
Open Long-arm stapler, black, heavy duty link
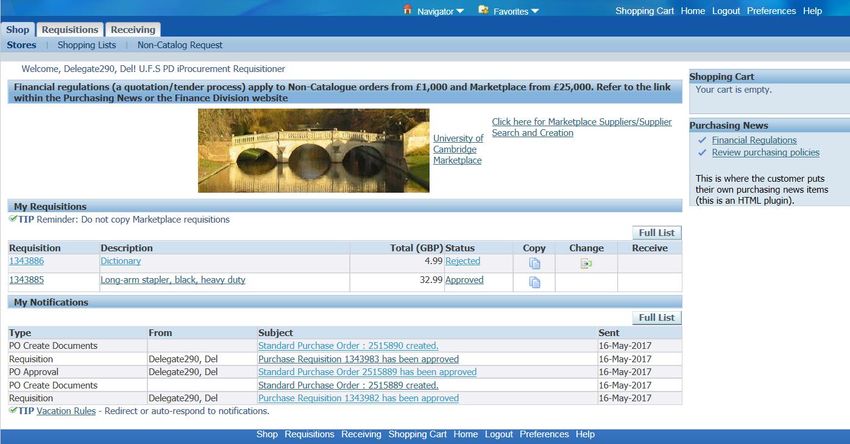(173, 280)
